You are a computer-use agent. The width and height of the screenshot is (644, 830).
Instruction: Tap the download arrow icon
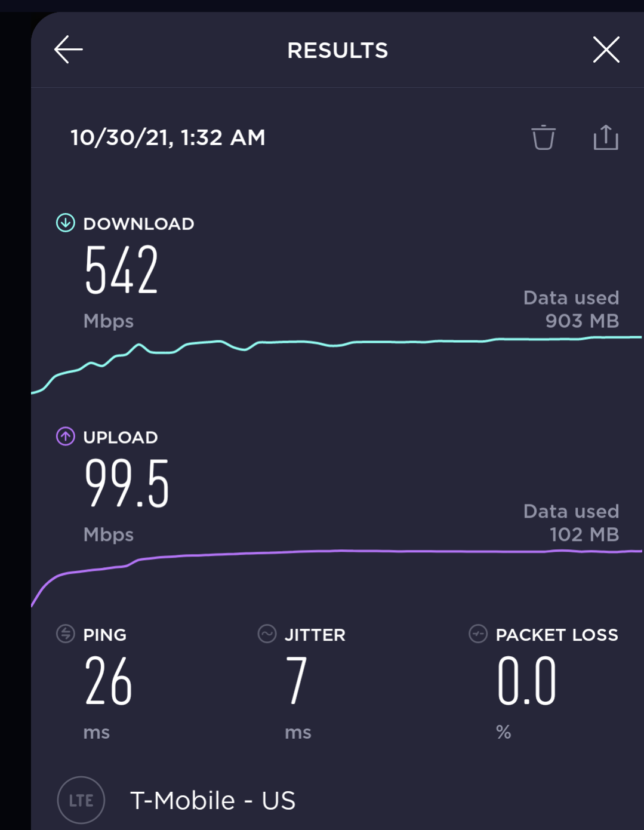(65, 223)
